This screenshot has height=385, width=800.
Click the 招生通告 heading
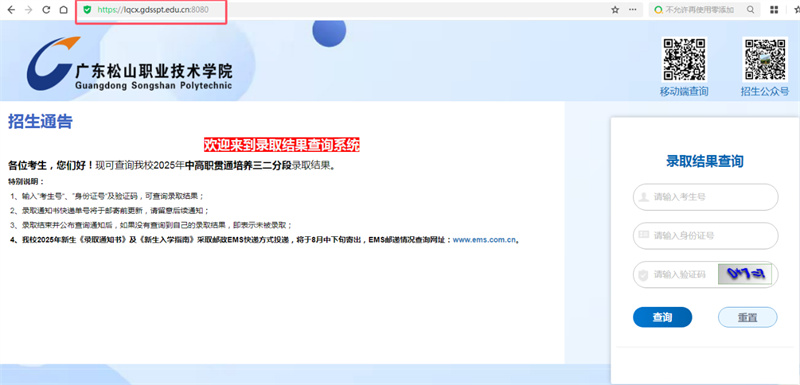coord(40,122)
